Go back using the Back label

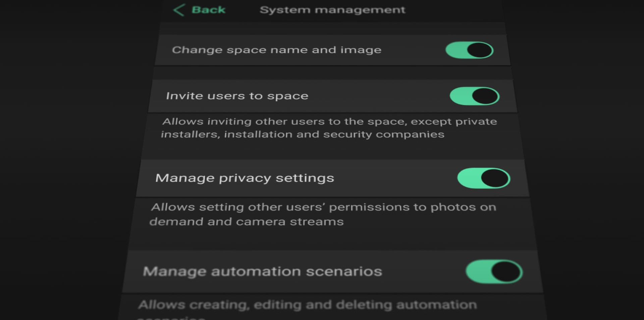point(208,10)
